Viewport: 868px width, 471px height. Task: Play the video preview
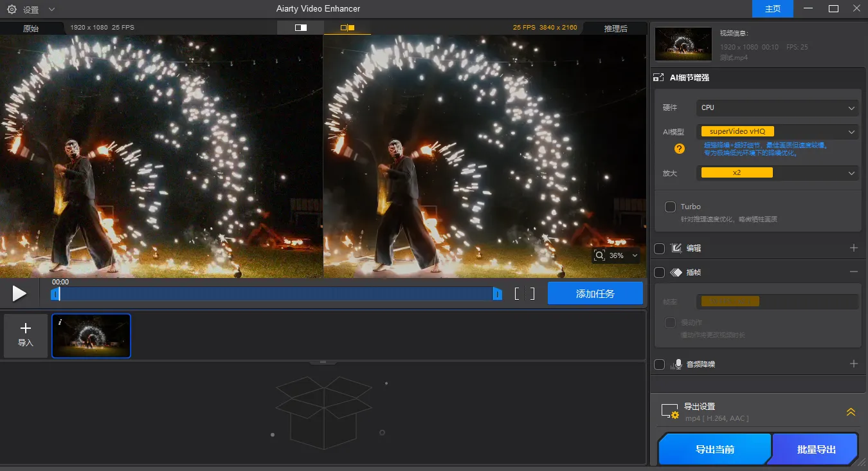click(x=19, y=294)
